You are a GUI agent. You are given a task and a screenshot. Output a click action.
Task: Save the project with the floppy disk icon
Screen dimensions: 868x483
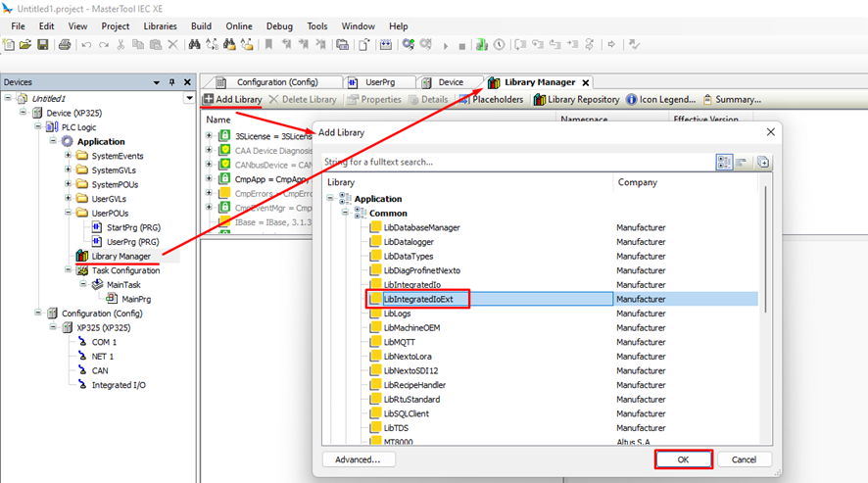(x=43, y=45)
